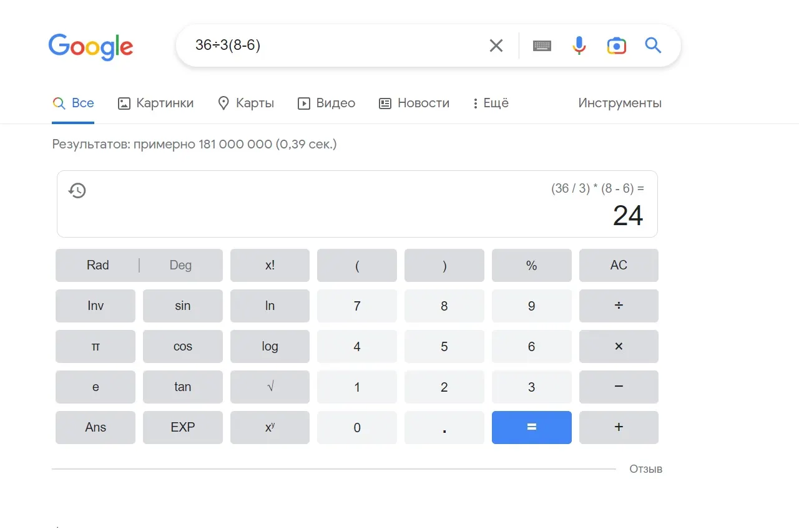Open Google Lens camera search

616,46
